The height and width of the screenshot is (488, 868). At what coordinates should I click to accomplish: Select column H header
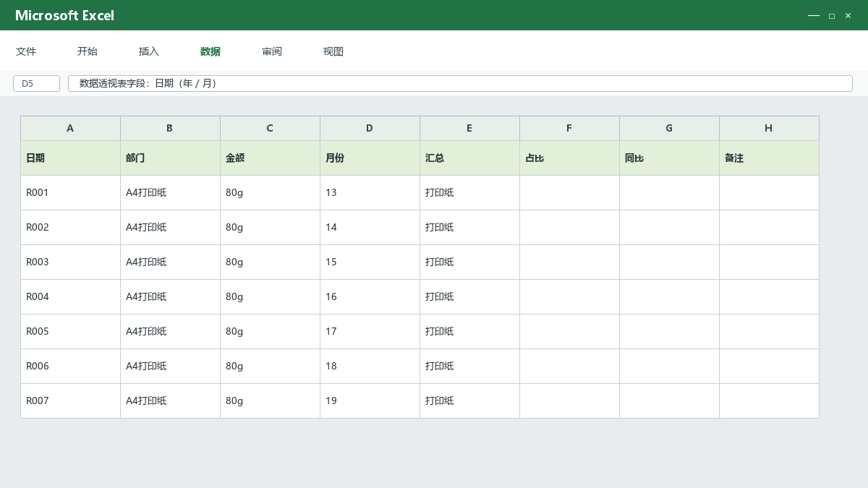[769, 128]
